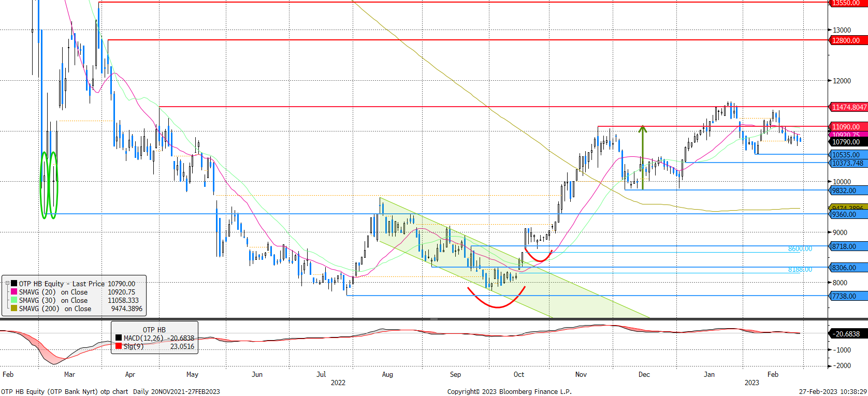Click the 12000 price axis tick
This screenshot has width=868, height=396.
tap(842, 81)
